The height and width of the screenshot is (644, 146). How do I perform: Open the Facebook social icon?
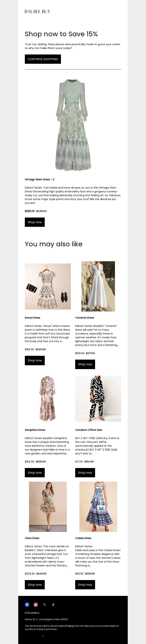click(27, 604)
